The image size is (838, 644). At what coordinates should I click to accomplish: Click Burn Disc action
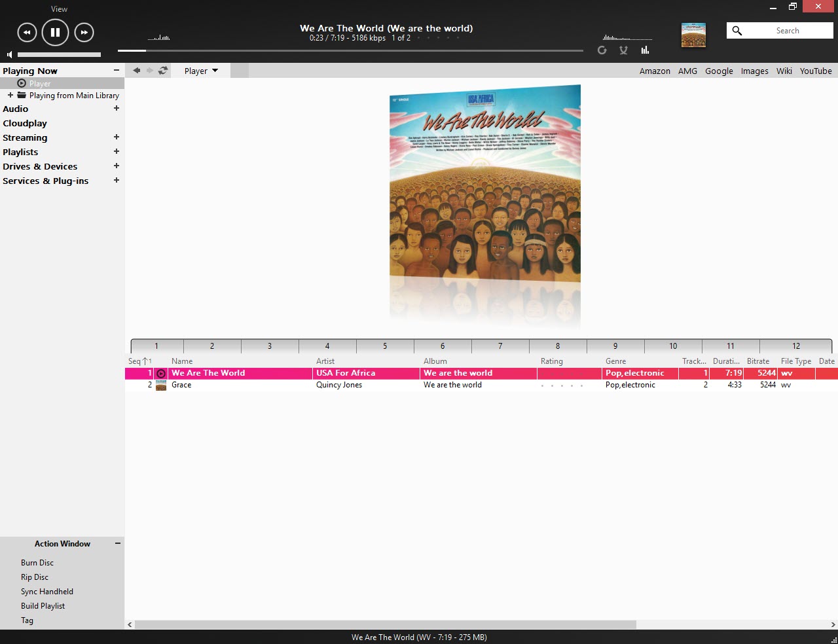37,563
